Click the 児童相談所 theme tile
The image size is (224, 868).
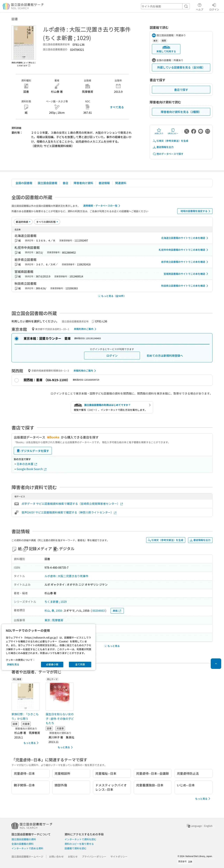(x=71, y=774)
